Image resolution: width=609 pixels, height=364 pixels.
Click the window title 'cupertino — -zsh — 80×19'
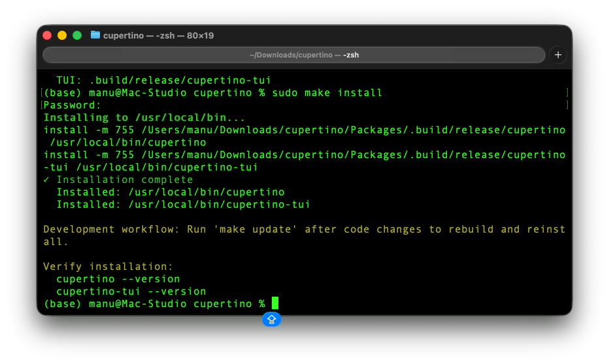click(x=158, y=35)
